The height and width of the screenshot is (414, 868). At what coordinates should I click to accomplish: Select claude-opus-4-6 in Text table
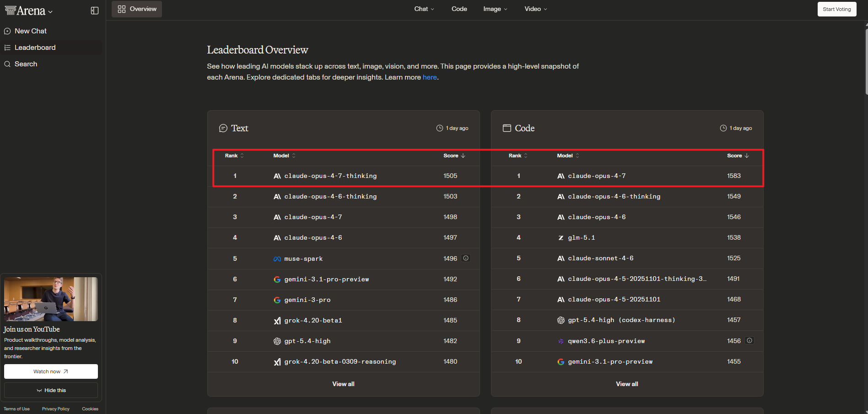click(x=313, y=237)
